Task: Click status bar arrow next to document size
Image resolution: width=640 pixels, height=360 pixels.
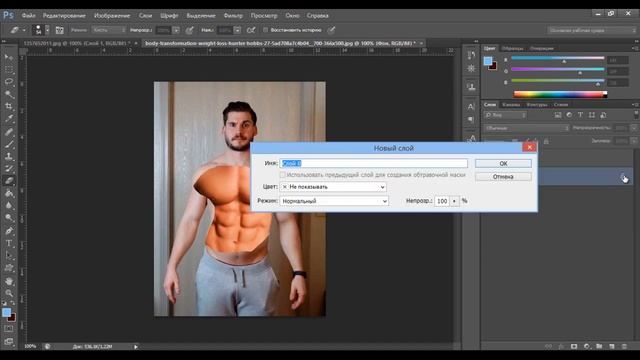Action: click(x=136, y=347)
